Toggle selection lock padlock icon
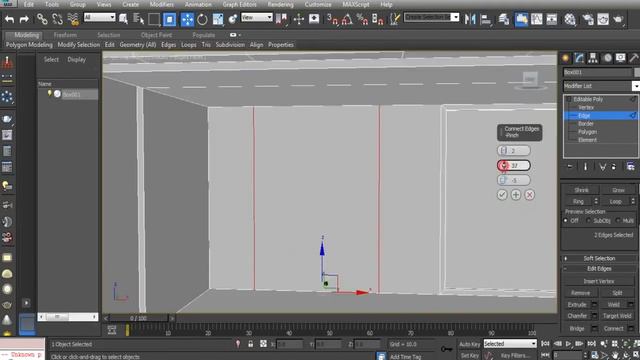This screenshot has width=640, height=360. tap(251, 344)
